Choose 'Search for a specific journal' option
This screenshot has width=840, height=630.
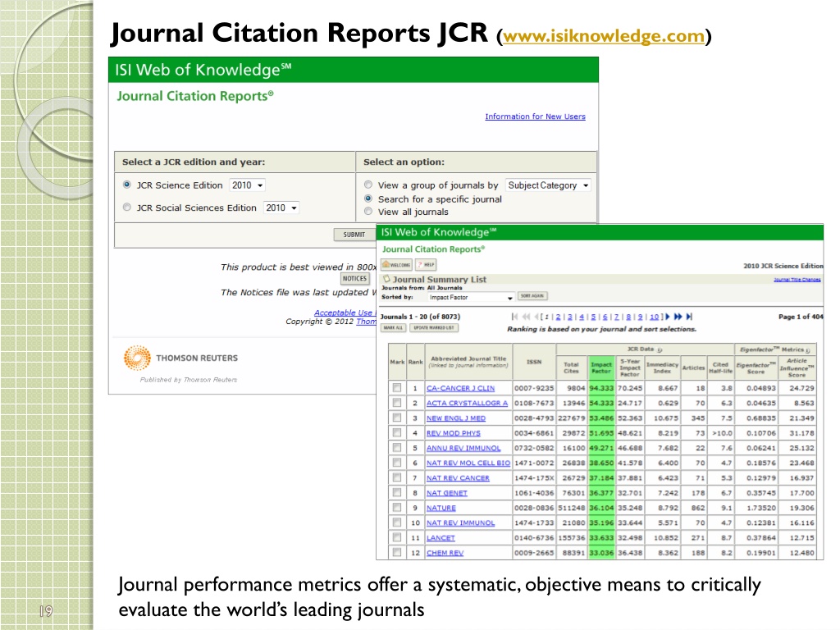[368, 199]
